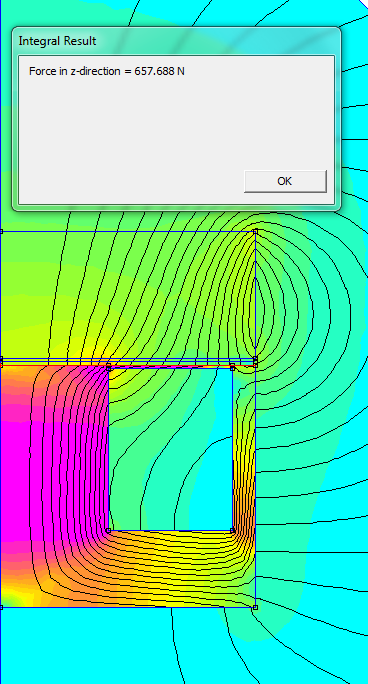Select the node at coil window's top-right corner
Image resolution: width=368 pixels, height=684 pixels.
(x=232, y=368)
